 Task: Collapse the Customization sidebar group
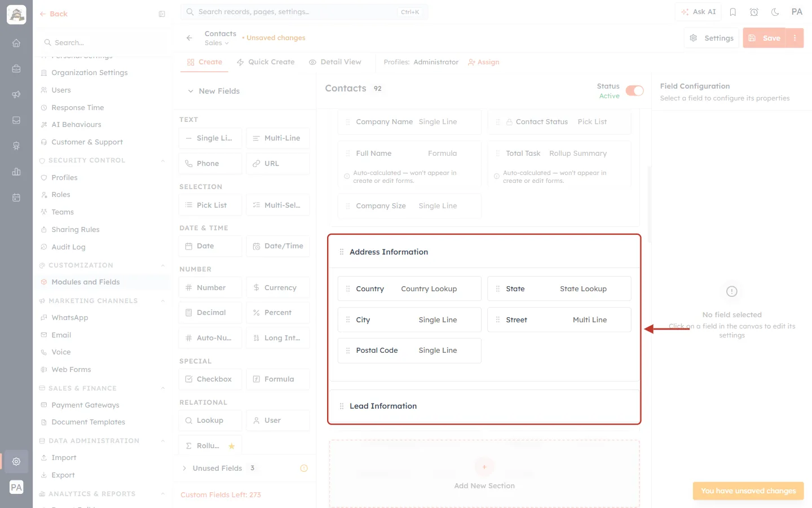point(163,265)
